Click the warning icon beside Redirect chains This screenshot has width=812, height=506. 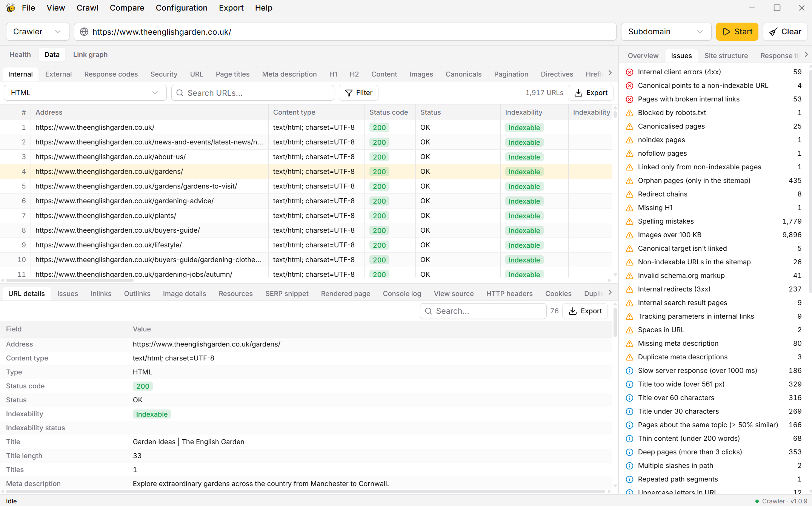[629, 194]
